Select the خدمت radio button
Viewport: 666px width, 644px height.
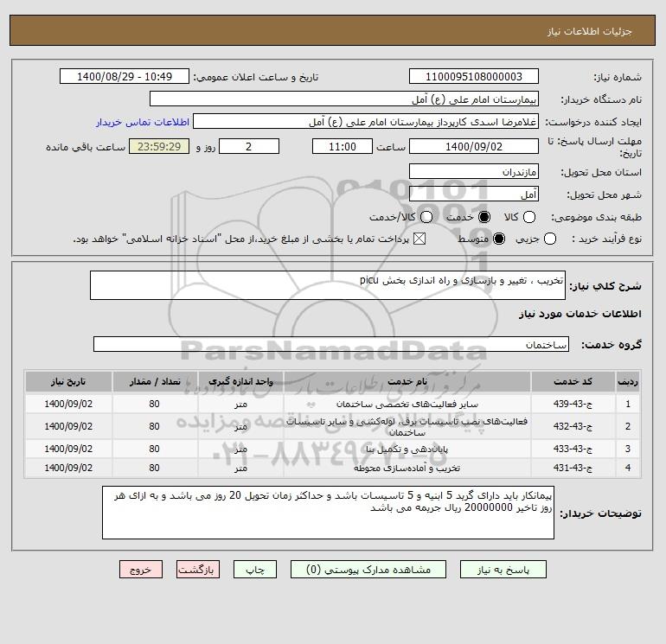483,217
